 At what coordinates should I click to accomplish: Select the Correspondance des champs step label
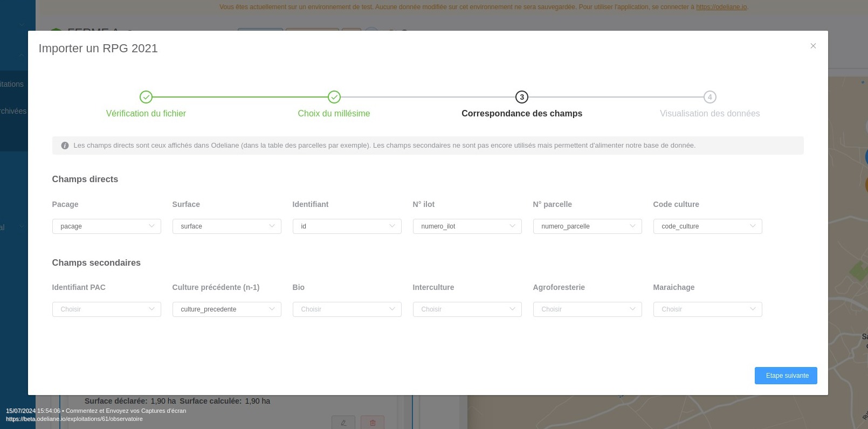[522, 114]
